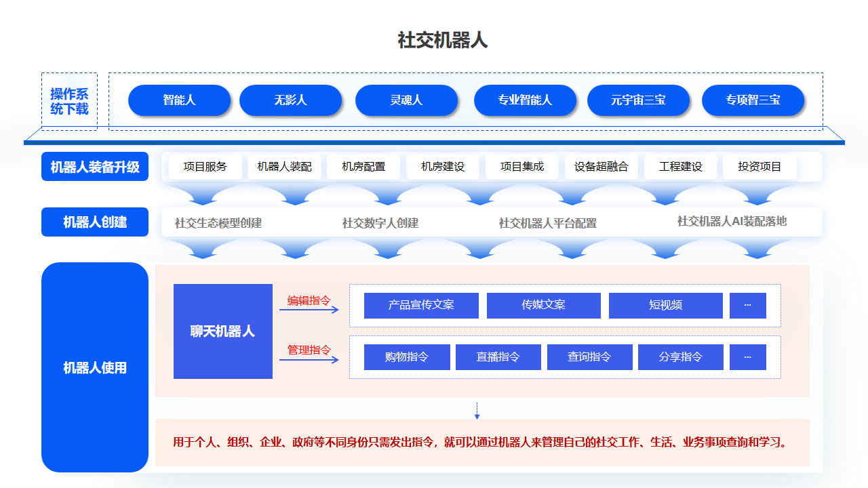Click the ellipsis box after 短视频
The image size is (868, 488).
click(x=748, y=306)
